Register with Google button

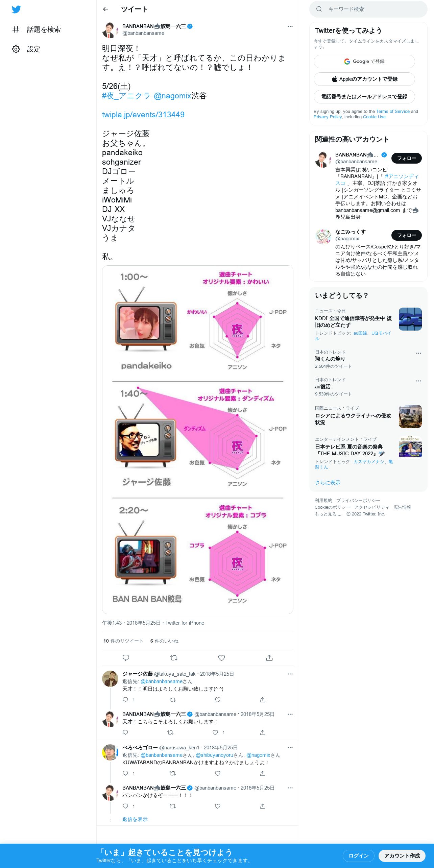click(364, 62)
